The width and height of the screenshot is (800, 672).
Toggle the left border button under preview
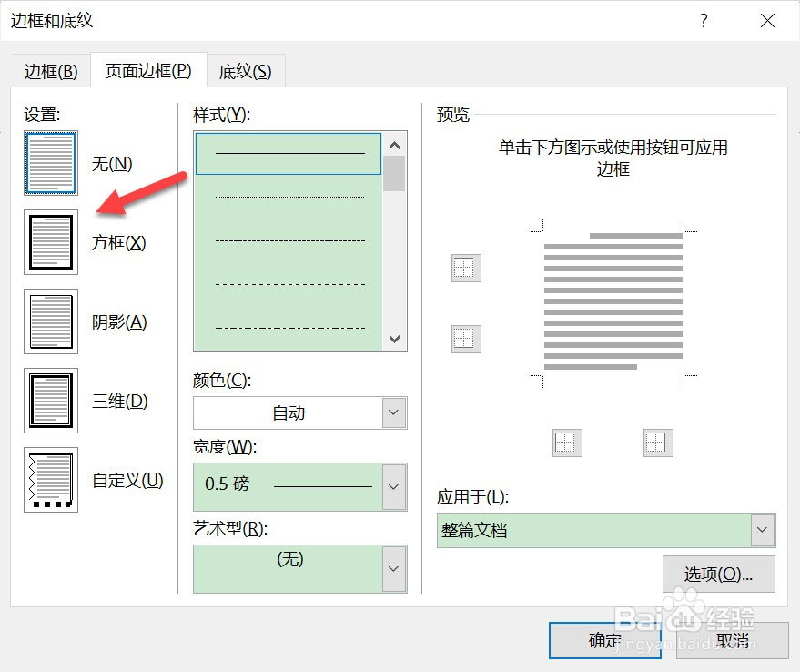tap(567, 443)
